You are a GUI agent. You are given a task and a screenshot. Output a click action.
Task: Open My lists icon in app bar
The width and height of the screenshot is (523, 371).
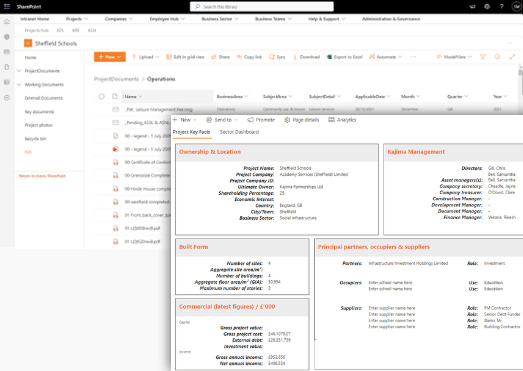pos(7,82)
